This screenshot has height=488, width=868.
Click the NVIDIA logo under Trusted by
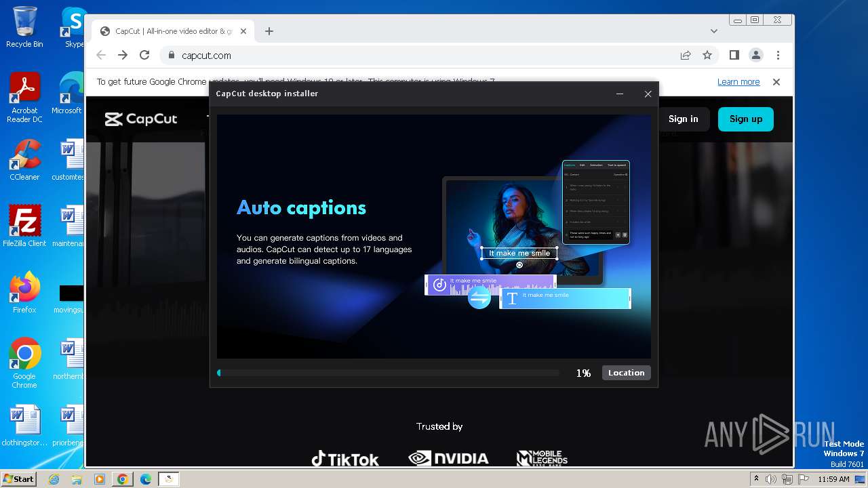click(448, 459)
